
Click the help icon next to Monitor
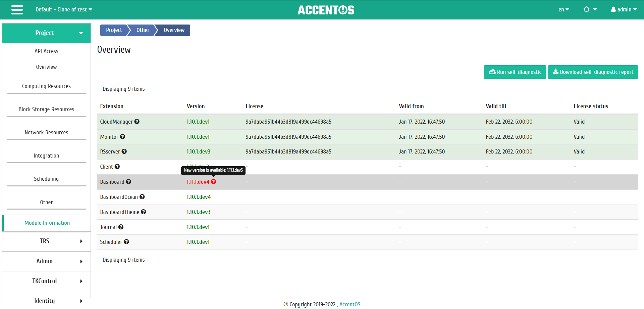[122, 137]
